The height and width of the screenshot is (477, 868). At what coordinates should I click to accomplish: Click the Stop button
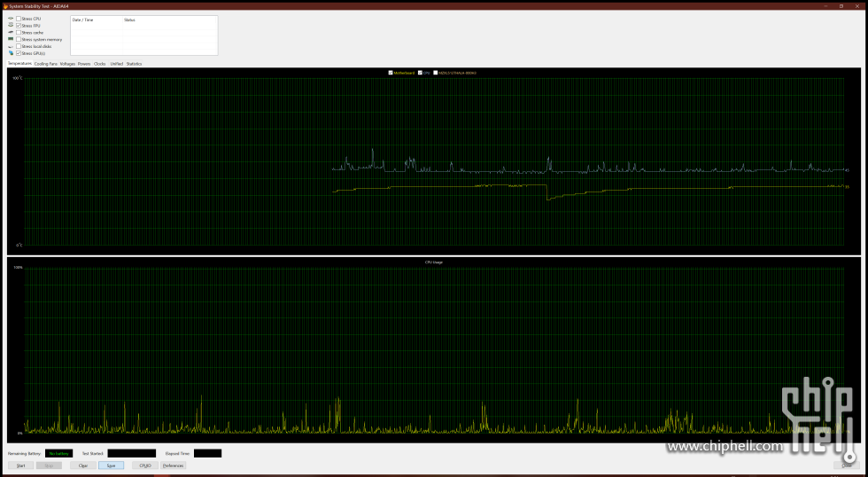(49, 465)
